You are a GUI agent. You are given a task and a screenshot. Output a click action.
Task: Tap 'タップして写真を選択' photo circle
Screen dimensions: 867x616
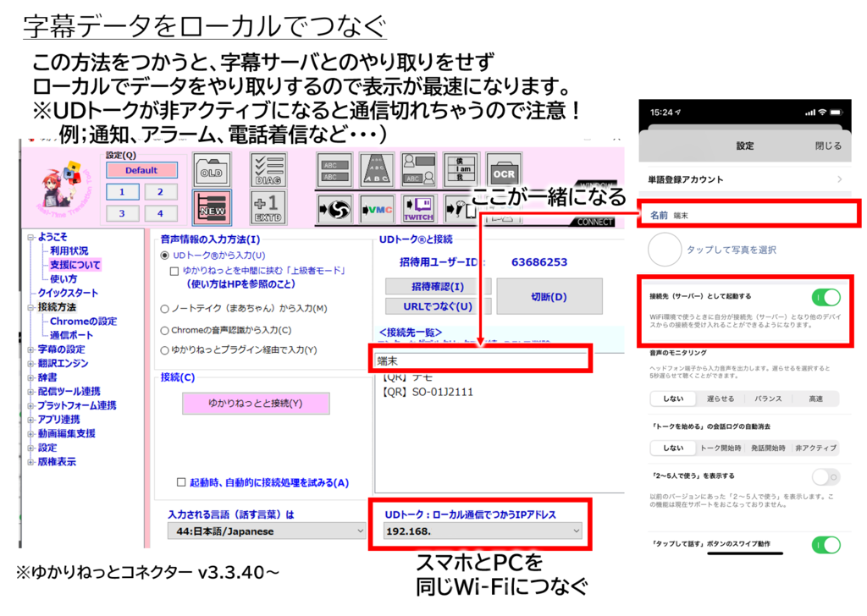[x=664, y=250]
